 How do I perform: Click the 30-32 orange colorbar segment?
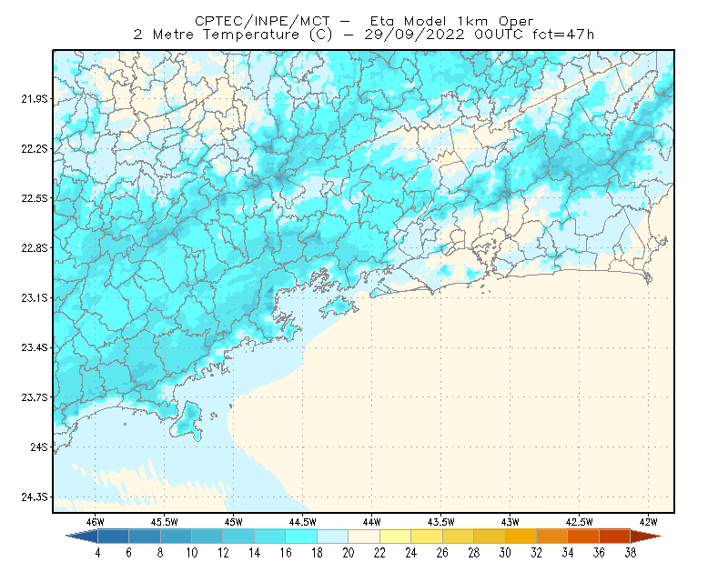(521, 536)
